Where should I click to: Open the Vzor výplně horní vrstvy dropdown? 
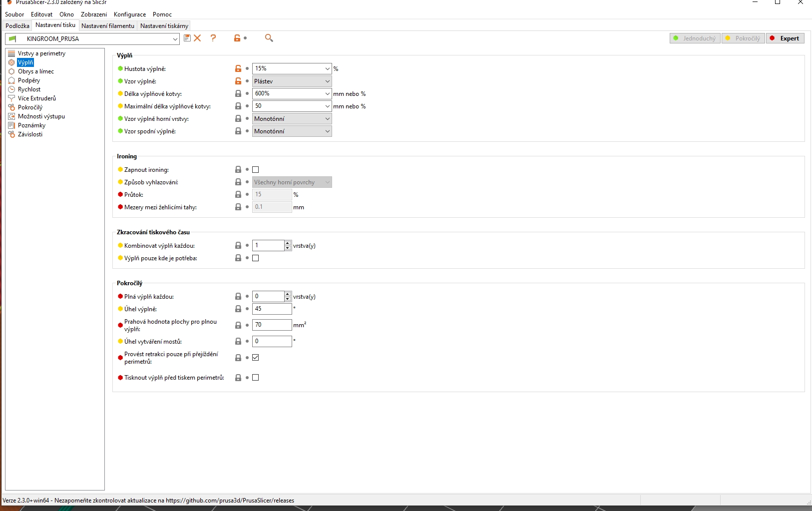click(292, 118)
